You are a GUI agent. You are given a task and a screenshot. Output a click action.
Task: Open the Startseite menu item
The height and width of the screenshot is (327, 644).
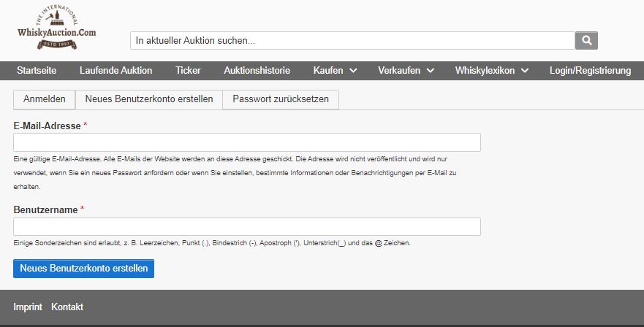(x=36, y=71)
